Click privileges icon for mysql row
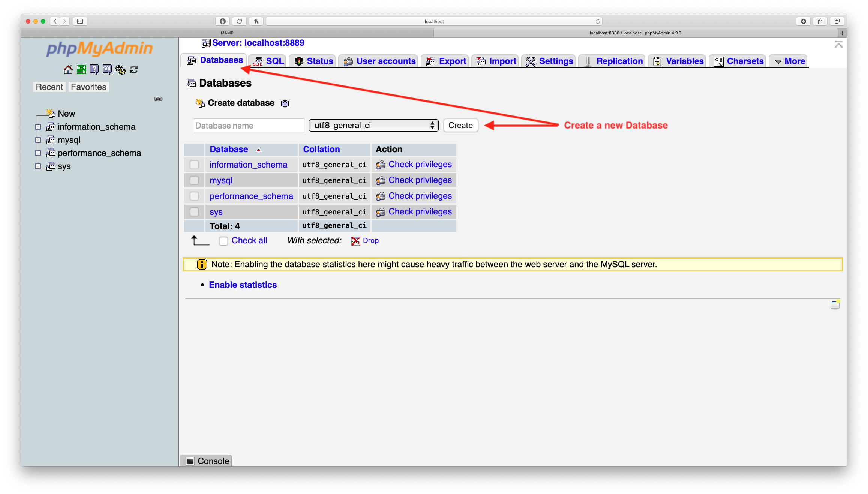Screen dimensions: 868x494 381,180
